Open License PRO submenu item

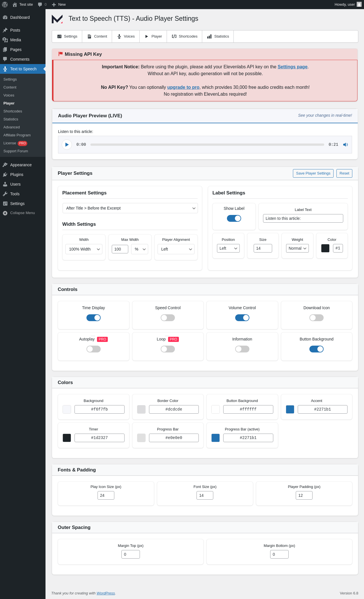tap(15, 143)
